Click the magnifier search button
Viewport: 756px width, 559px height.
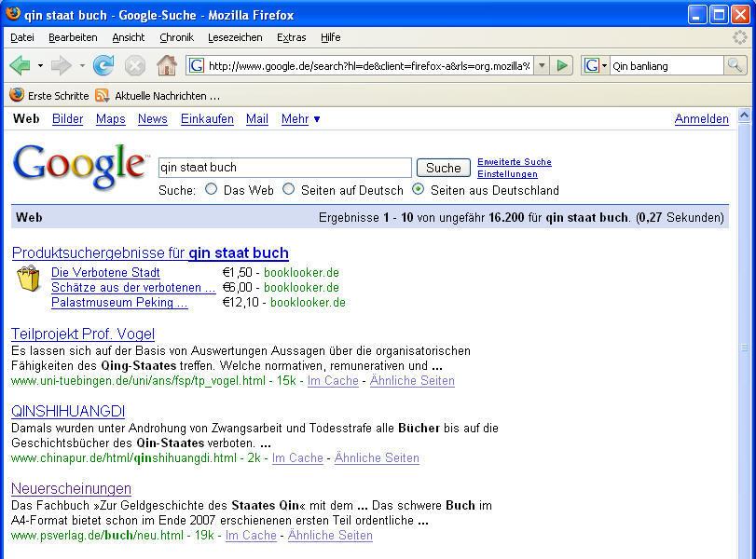[735, 65]
